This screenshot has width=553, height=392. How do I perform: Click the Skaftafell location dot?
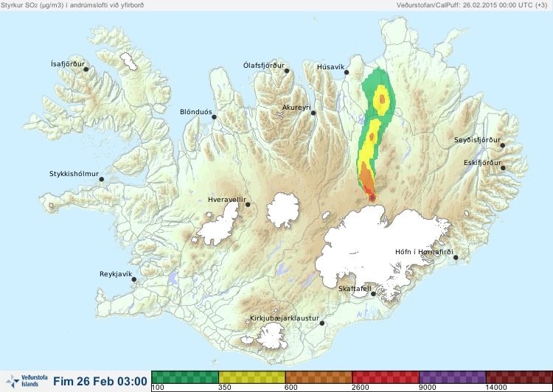point(373,294)
